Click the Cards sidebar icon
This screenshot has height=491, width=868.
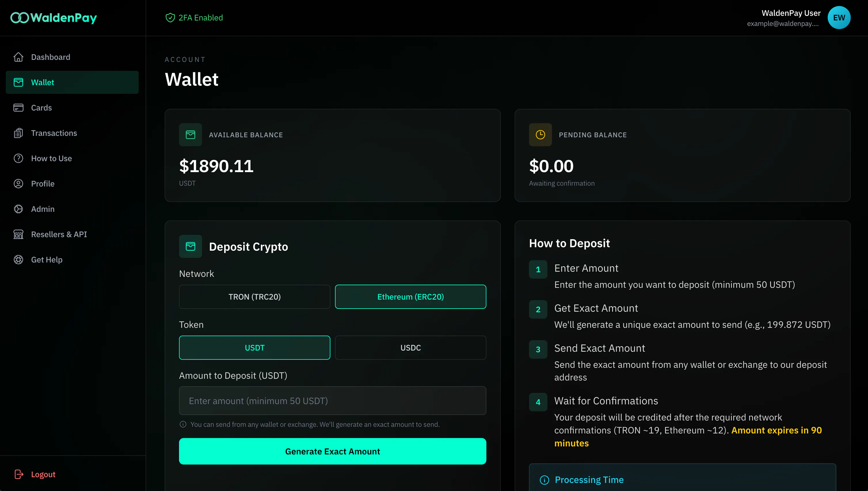(x=18, y=108)
